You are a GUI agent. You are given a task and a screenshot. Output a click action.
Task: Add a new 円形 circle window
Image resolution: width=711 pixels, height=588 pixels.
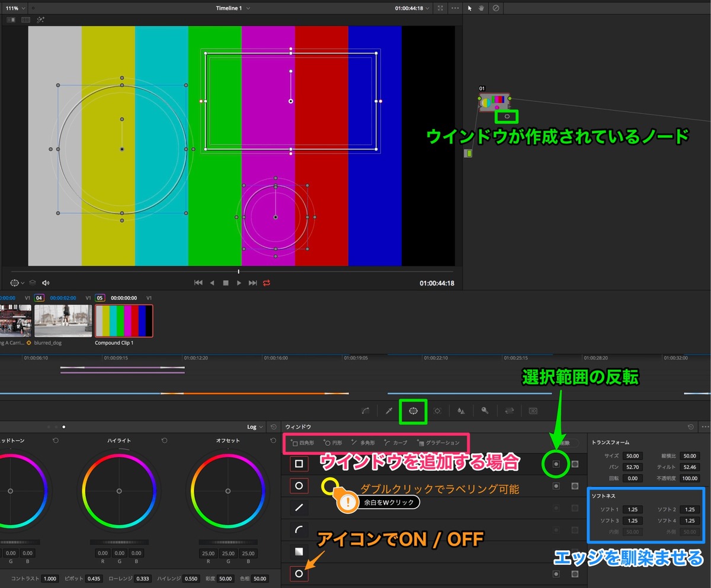click(x=333, y=443)
